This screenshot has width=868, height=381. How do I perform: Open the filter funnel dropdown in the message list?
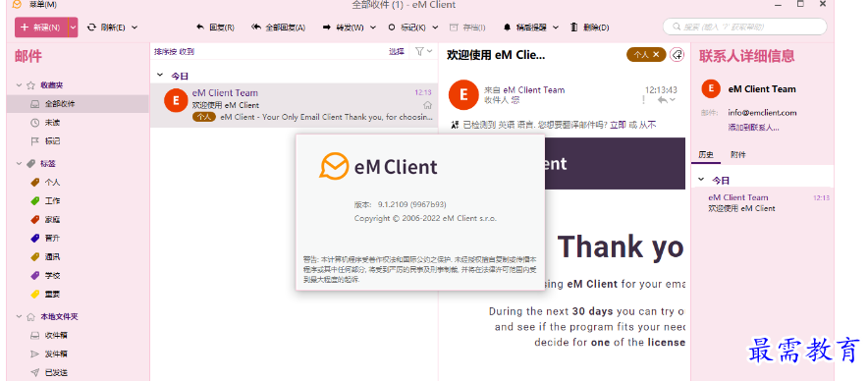[x=424, y=51]
